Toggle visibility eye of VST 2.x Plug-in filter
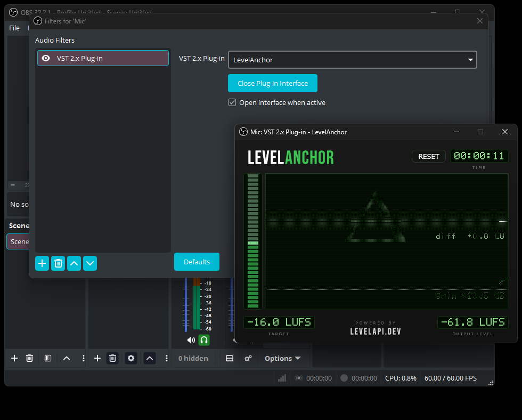Viewport: 522px width, 420px height. tap(46, 58)
